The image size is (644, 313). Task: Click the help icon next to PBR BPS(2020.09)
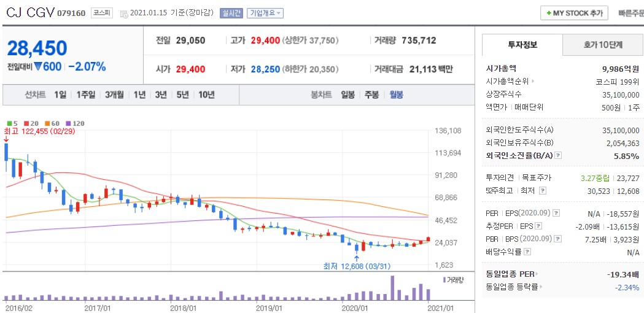[559, 239]
